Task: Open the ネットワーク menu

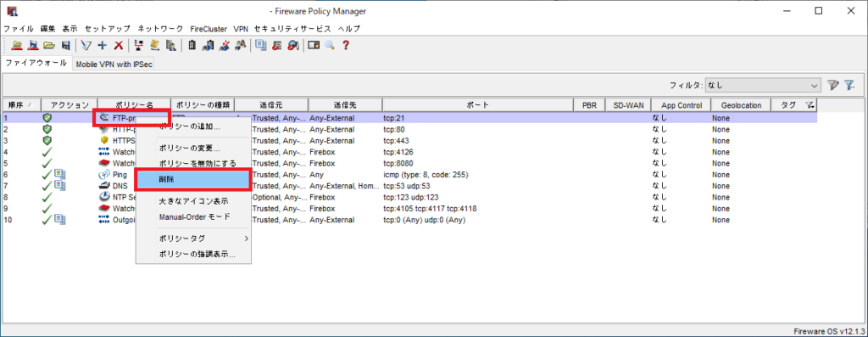Action: (x=160, y=28)
